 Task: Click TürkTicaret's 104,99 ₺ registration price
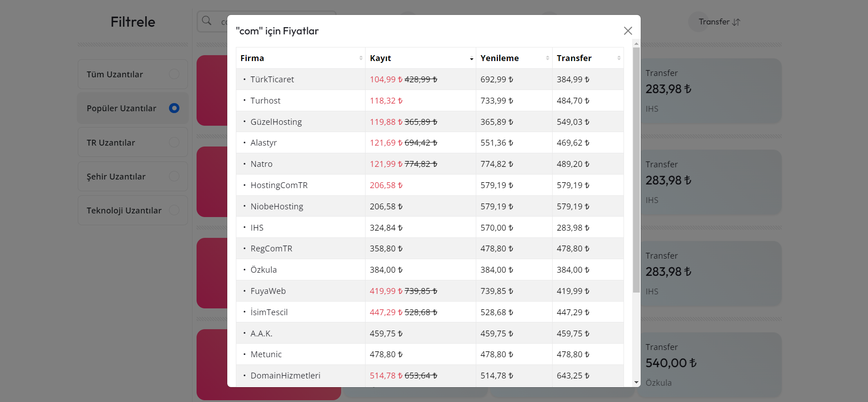pos(386,79)
